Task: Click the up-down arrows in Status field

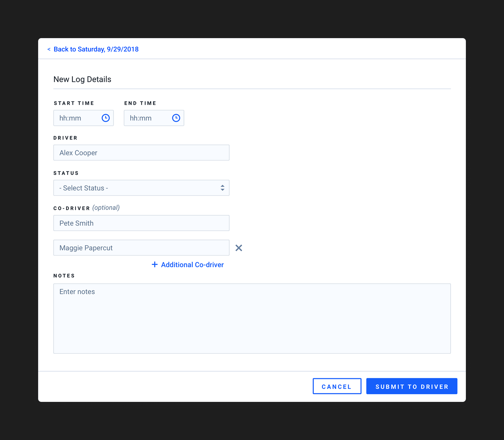Action: (x=222, y=188)
